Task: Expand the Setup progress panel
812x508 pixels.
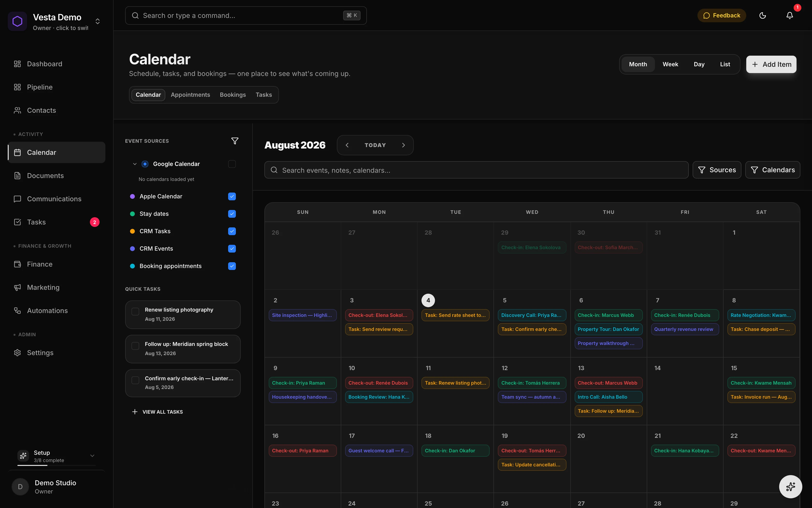Action: (92, 456)
